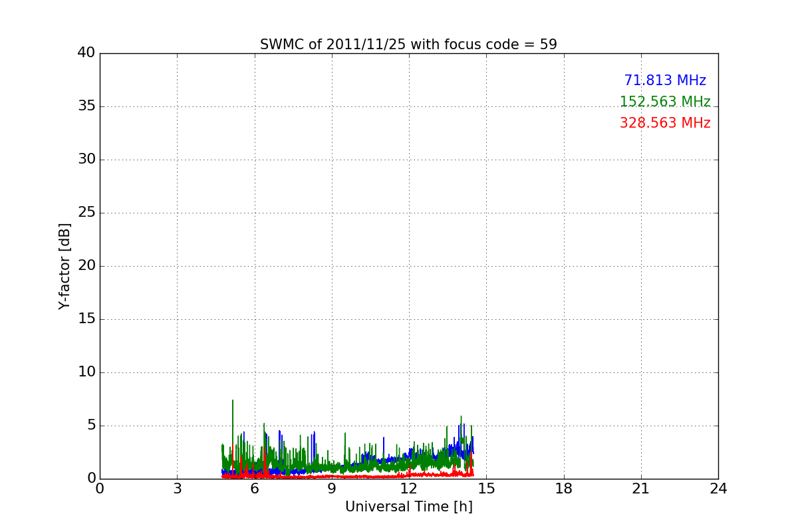Select the green legend label 152.563 MHz
Screen dimensions: 798x532
coord(665,102)
